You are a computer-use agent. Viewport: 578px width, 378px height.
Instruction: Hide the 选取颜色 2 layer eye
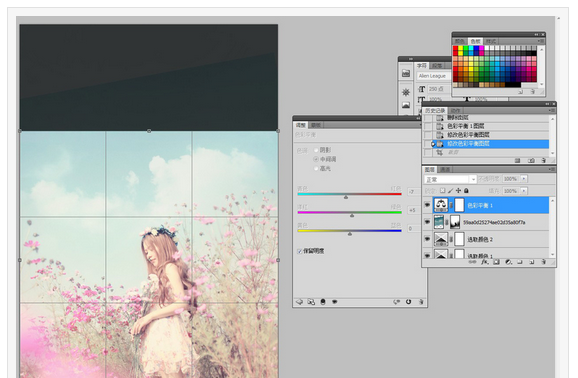427,239
